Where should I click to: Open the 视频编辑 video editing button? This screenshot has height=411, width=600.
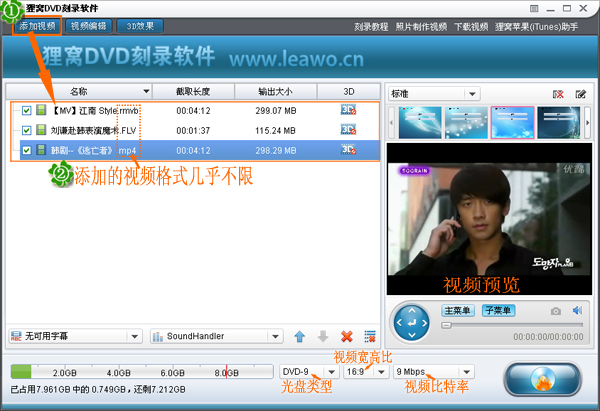click(x=89, y=26)
